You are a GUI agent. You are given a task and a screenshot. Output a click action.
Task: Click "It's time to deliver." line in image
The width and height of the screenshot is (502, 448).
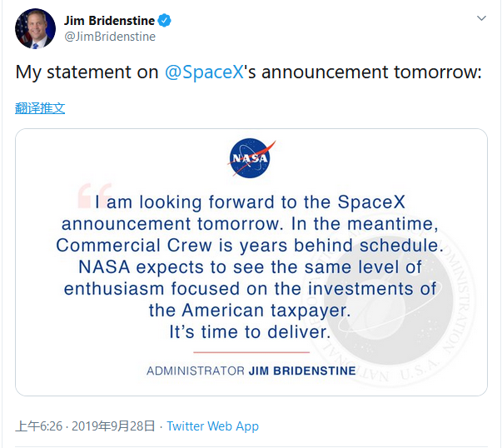coord(251,331)
